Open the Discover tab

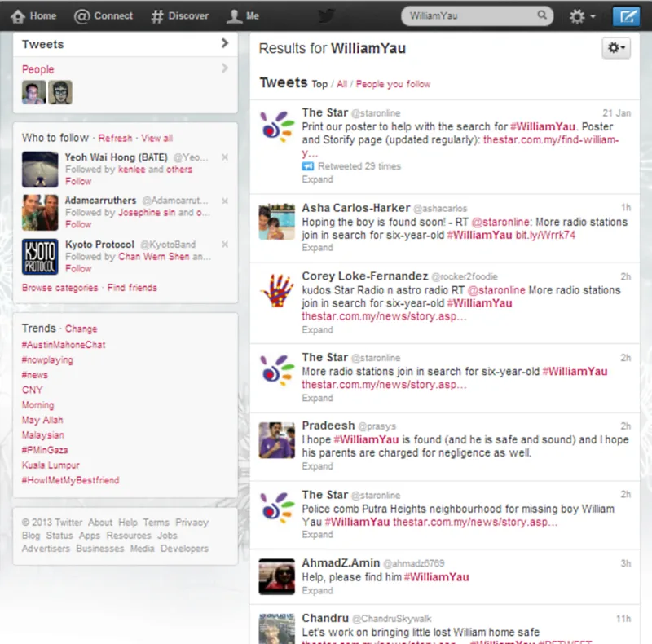point(180,15)
